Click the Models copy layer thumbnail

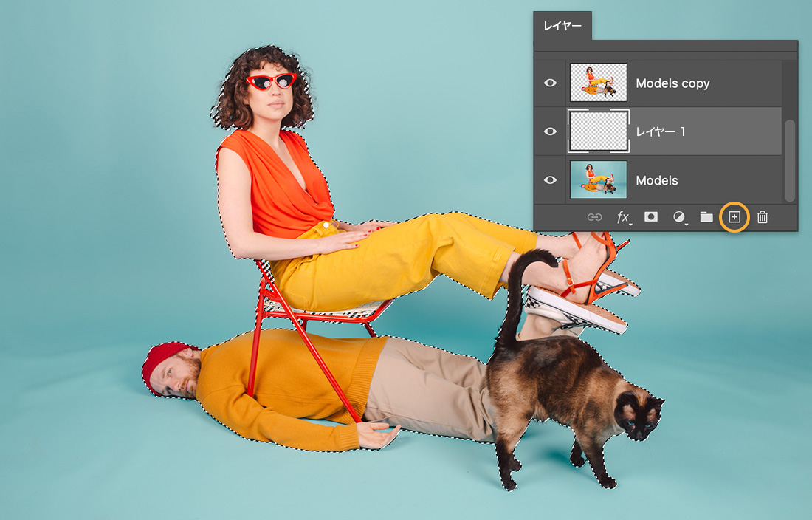point(599,82)
